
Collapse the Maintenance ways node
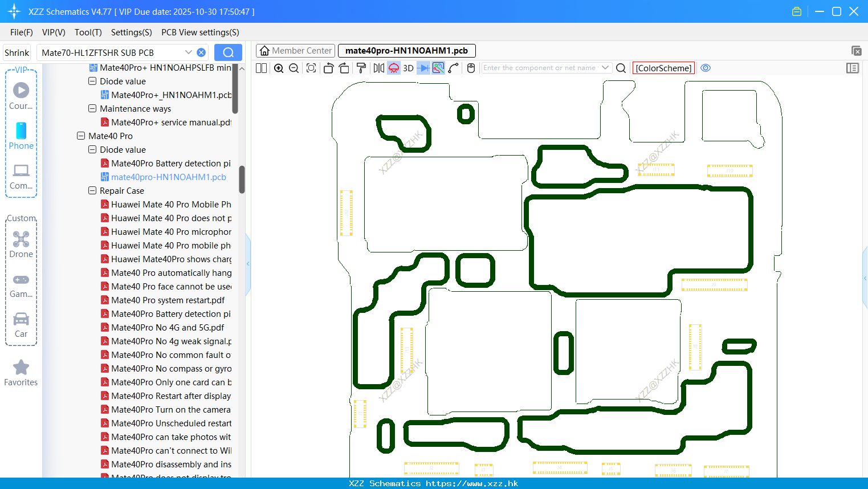click(x=92, y=109)
